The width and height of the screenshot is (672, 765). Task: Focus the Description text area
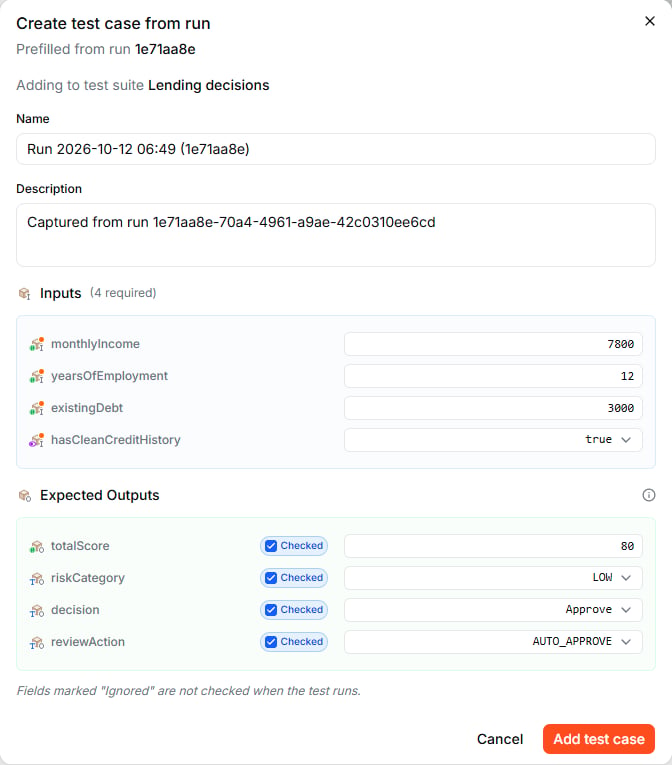336,235
